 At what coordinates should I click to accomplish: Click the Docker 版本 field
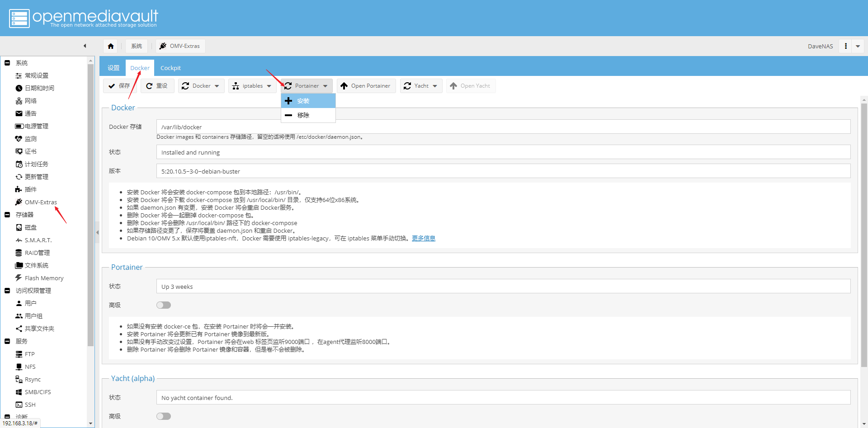click(x=503, y=171)
